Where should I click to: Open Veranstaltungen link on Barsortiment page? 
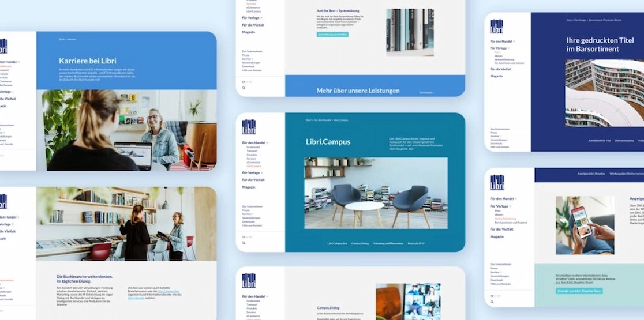499,140
